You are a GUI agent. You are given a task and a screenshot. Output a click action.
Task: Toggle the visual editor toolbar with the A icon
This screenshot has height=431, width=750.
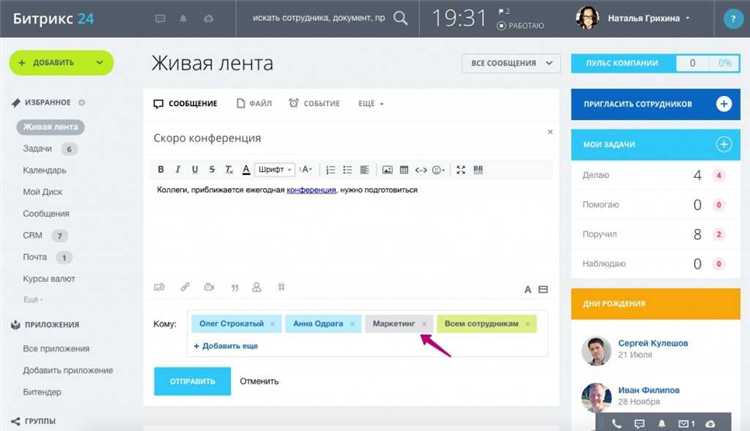point(528,289)
